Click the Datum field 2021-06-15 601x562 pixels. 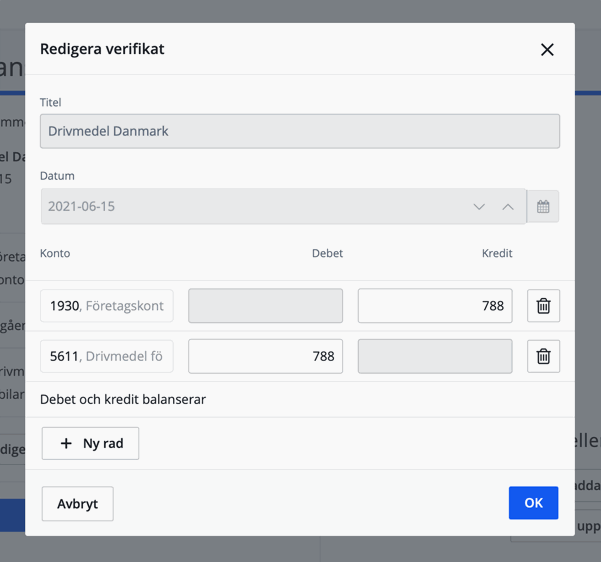pyautogui.click(x=250, y=207)
